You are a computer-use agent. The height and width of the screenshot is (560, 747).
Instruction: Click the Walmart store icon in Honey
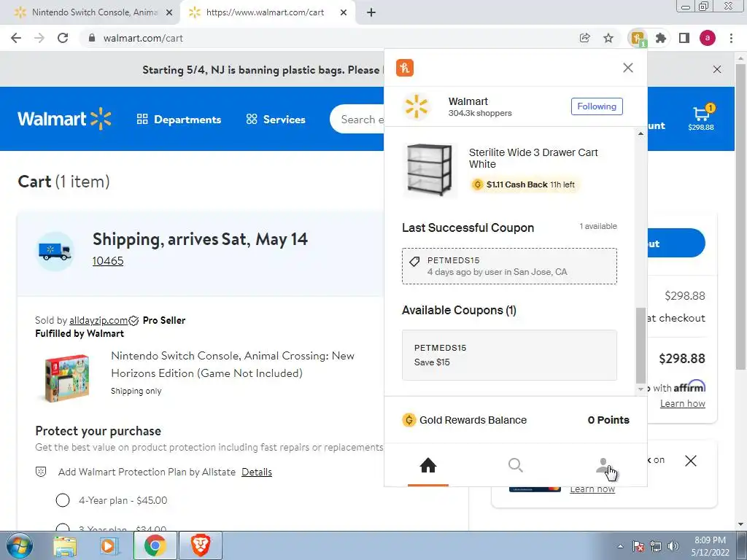pyautogui.click(x=417, y=106)
